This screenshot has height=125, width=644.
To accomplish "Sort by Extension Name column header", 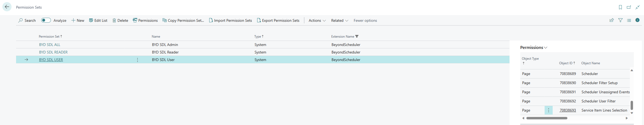I will click(x=342, y=37).
